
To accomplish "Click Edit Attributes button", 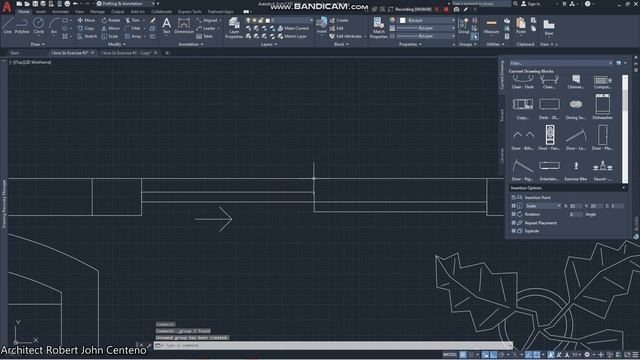I will tap(346, 36).
